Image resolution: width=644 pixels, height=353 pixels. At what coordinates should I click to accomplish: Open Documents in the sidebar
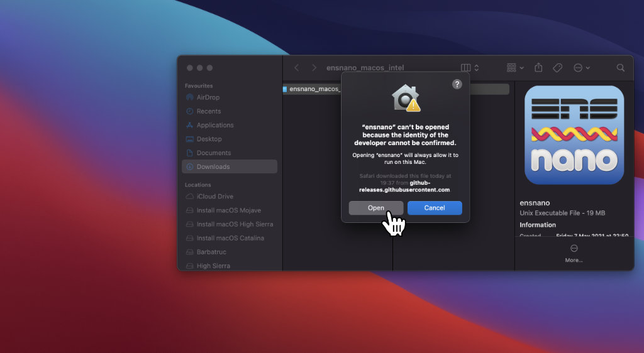point(230,153)
